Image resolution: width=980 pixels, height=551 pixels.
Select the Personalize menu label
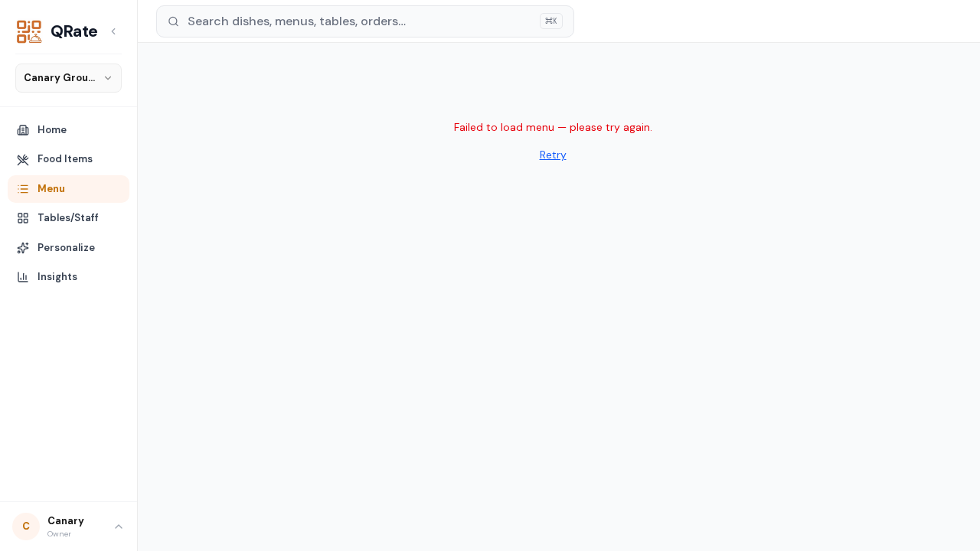click(x=66, y=248)
